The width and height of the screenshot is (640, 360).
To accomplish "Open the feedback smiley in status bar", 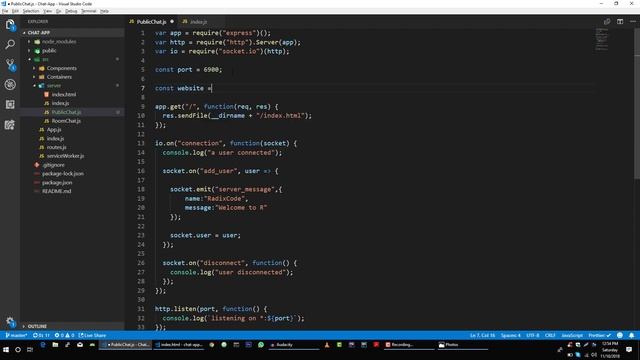I will pos(620,335).
